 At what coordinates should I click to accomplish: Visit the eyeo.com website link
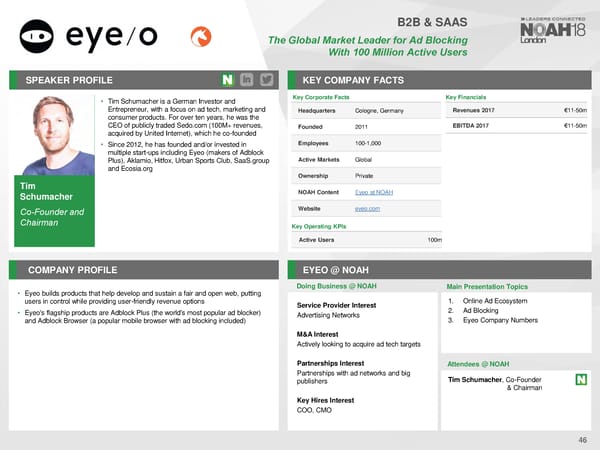(x=367, y=208)
